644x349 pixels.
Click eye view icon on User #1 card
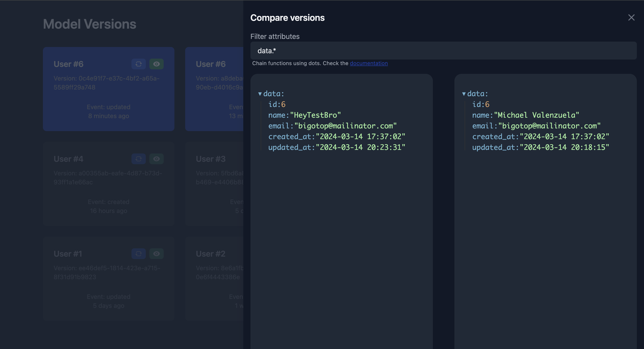[157, 254]
